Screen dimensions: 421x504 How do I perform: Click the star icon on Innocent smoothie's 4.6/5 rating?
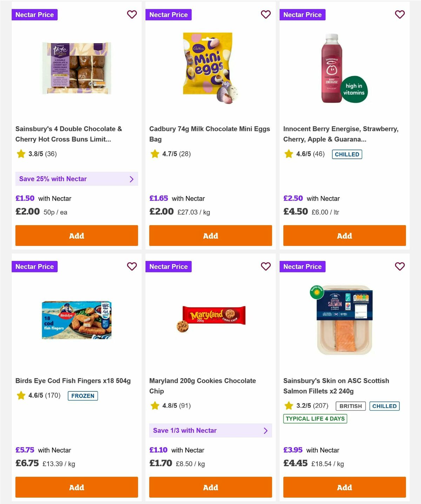(x=289, y=154)
